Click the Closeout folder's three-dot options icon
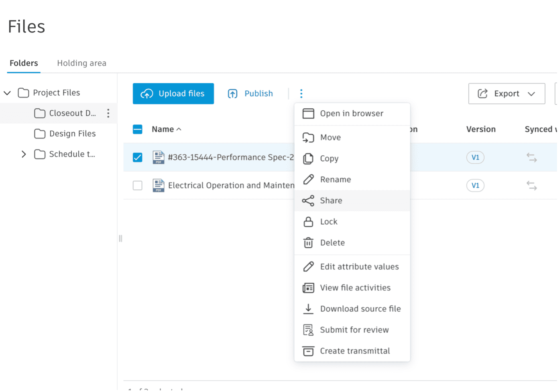The width and height of the screenshot is (559, 392). tap(108, 113)
